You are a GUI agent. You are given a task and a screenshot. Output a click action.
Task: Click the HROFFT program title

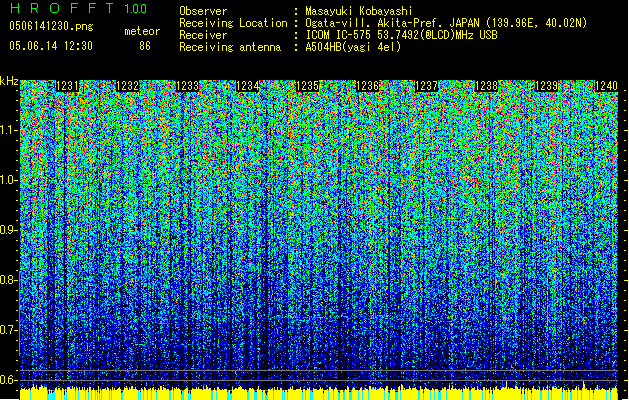61,8
